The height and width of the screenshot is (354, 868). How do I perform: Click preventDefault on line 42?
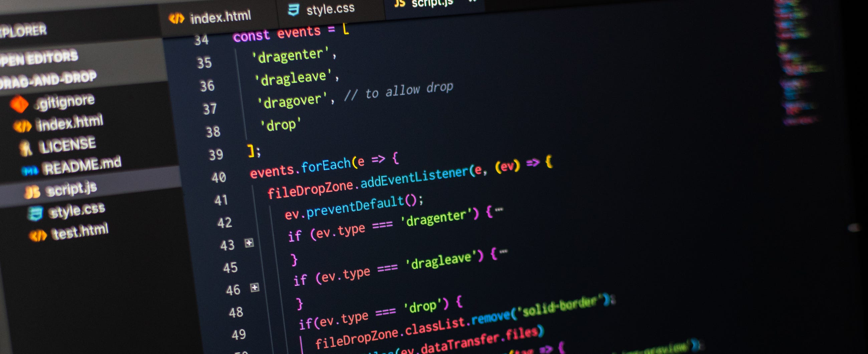click(x=355, y=207)
